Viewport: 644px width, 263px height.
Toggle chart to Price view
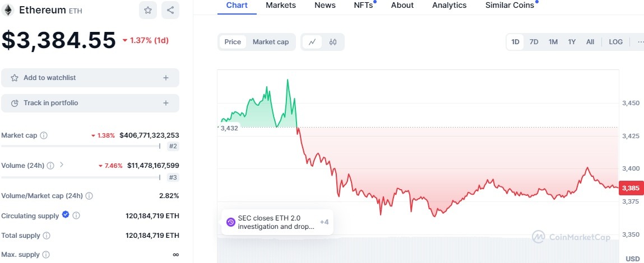233,42
